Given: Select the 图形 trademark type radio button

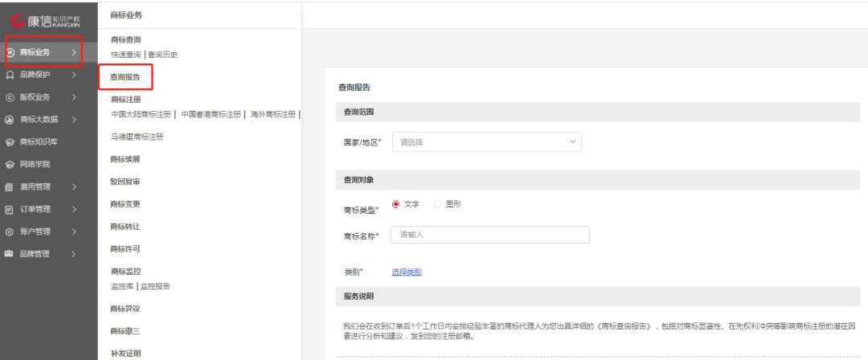Looking at the screenshot, I should pos(438,204).
